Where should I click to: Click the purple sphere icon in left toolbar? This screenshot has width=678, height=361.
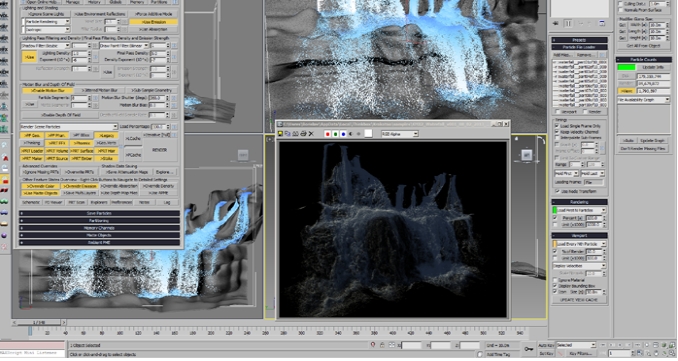[x=4, y=235]
